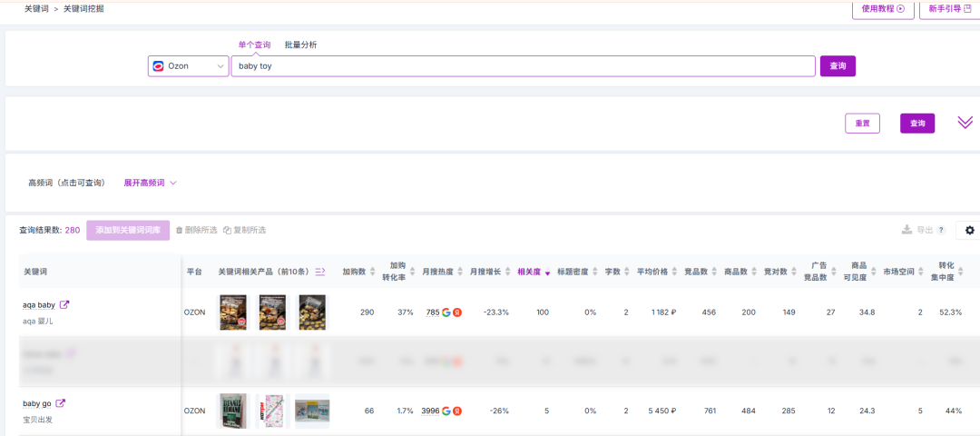Open first product thumbnail for baby go
980x436 pixels.
tap(234, 411)
